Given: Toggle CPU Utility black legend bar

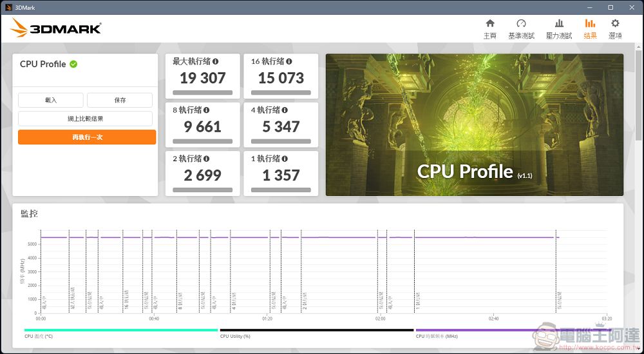Looking at the screenshot, I should tap(317, 329).
